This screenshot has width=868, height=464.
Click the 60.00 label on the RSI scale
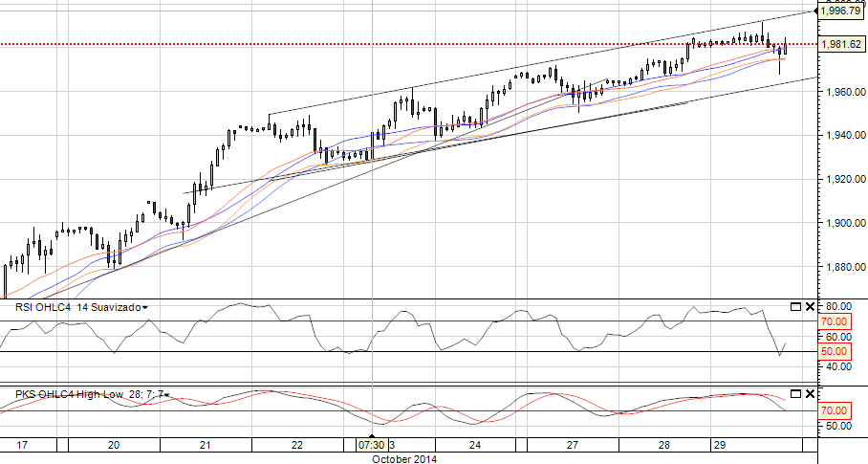pos(836,337)
